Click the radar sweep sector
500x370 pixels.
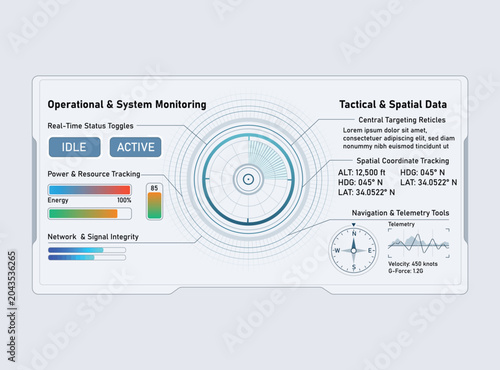point(268,160)
